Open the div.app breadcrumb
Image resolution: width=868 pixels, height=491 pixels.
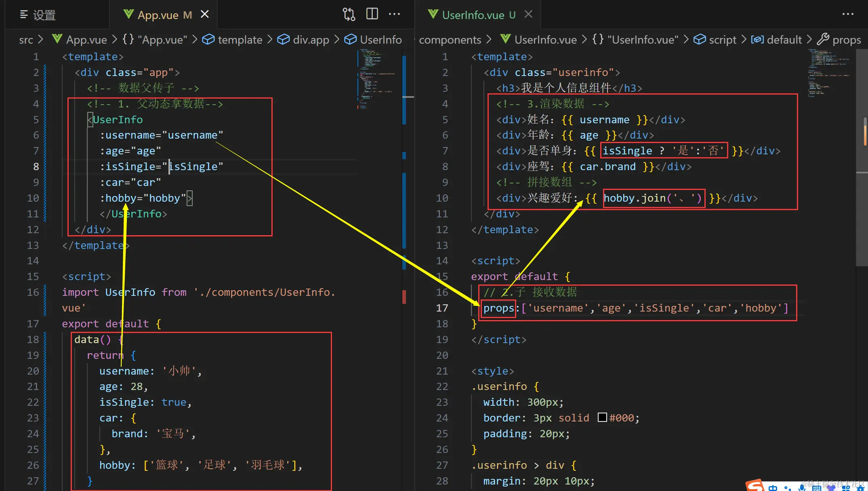303,40
